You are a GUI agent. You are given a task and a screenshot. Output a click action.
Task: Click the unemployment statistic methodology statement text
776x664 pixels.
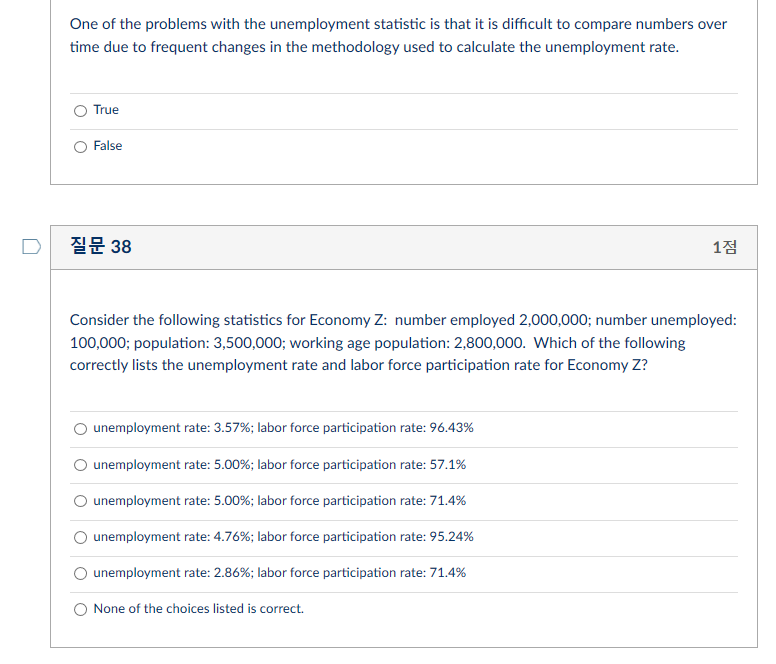(398, 35)
